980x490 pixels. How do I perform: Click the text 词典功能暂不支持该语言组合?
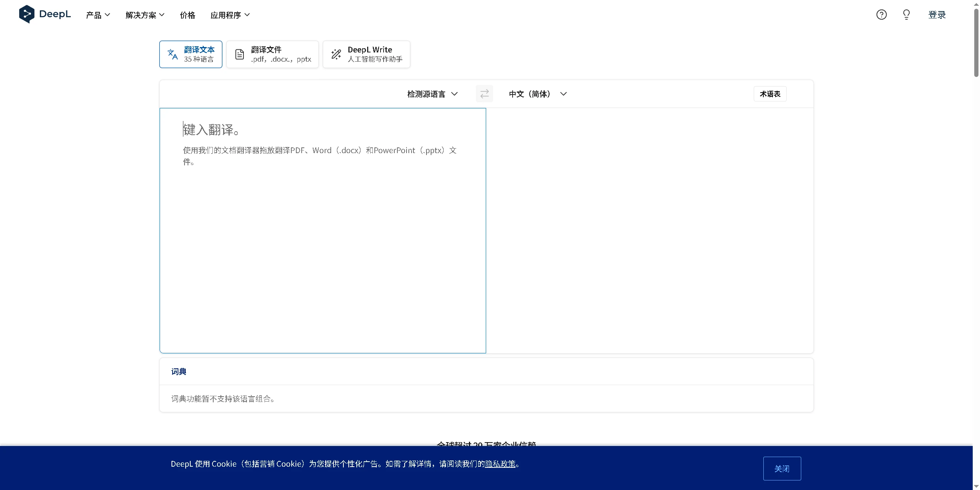pos(223,399)
